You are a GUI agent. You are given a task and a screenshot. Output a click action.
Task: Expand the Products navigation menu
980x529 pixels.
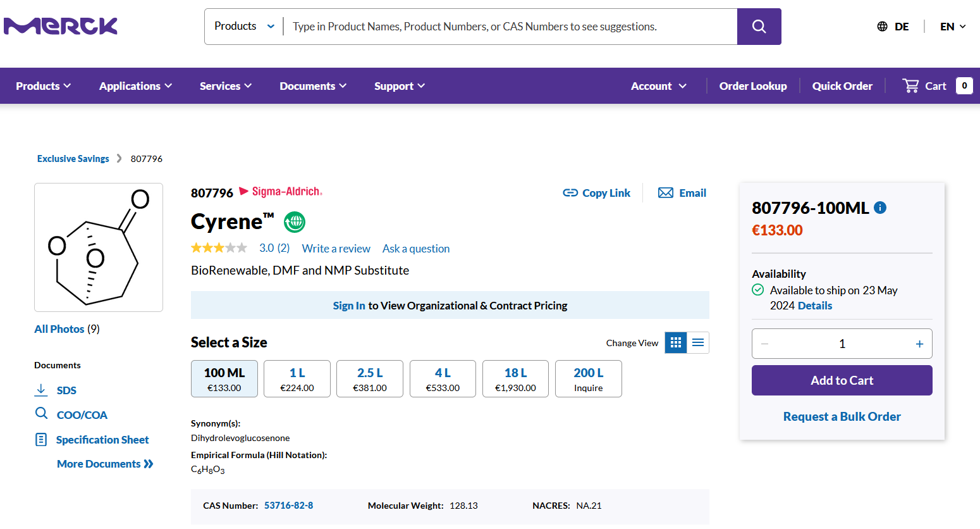[44, 86]
